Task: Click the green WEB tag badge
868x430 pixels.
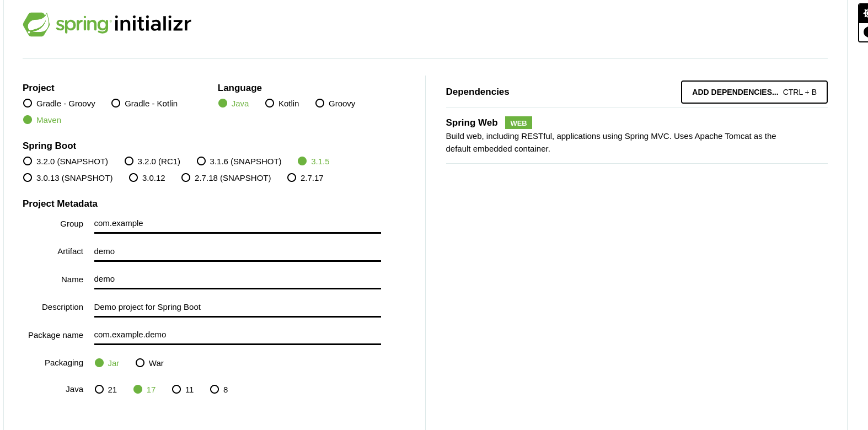Action: 518,123
